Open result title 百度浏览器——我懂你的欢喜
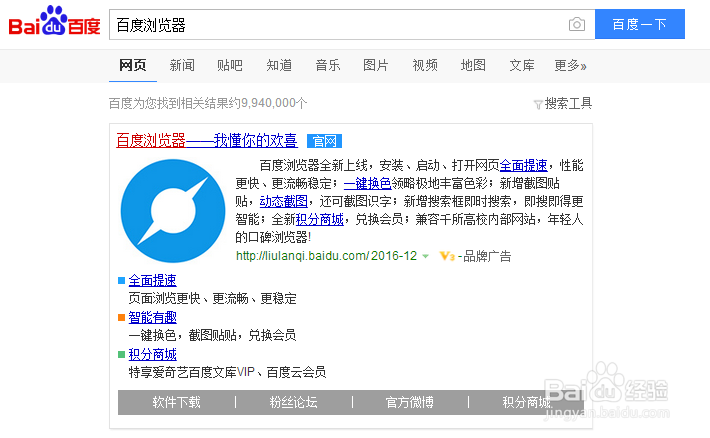Viewport: 710px width, 438px height. [x=207, y=140]
